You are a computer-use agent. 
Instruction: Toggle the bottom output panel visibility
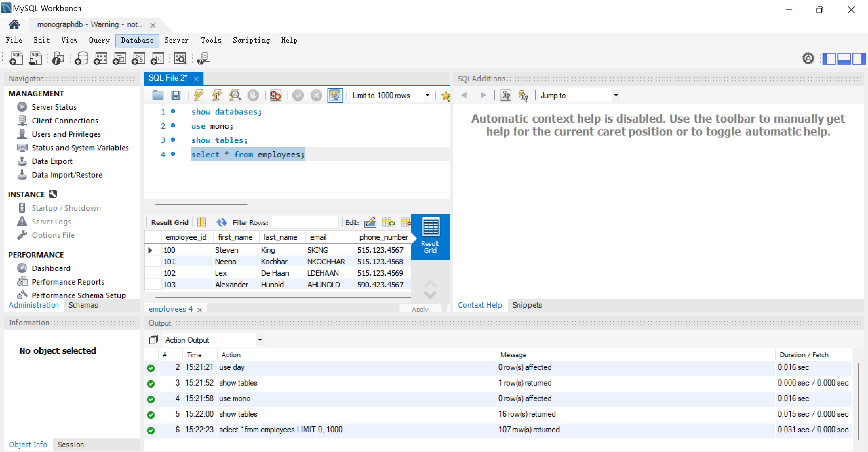(844, 59)
